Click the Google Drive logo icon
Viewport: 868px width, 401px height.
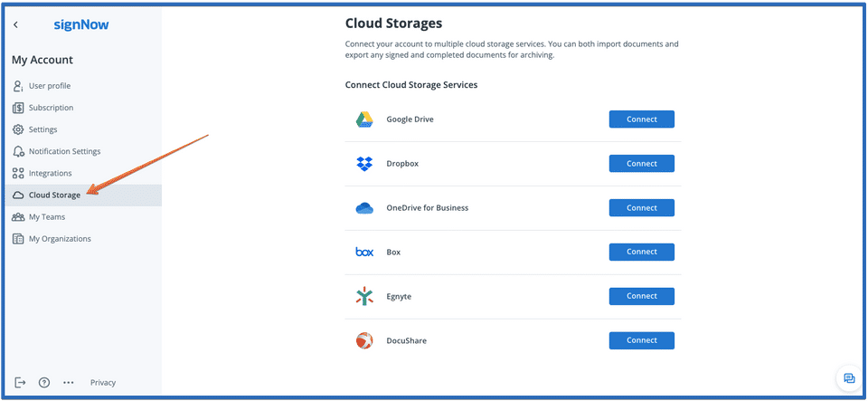point(364,119)
